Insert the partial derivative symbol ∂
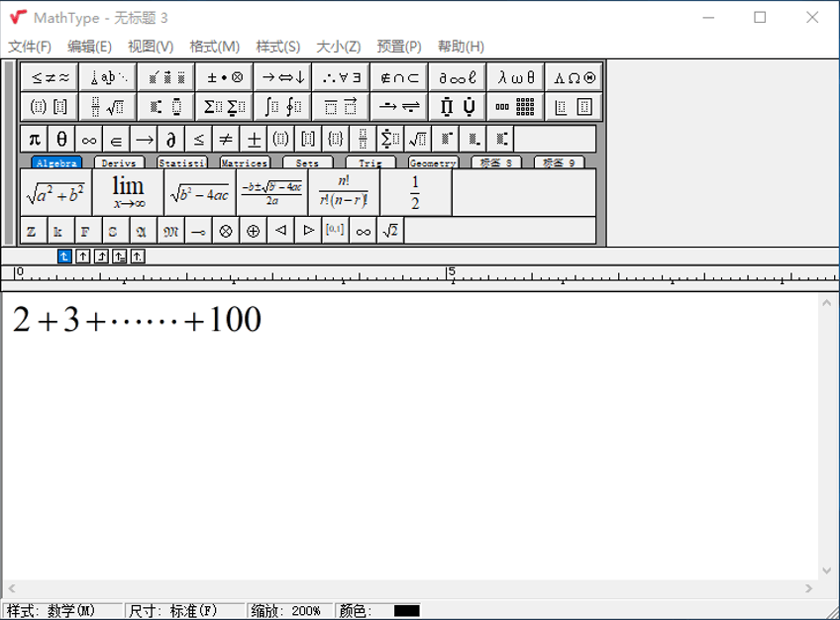Image resolution: width=840 pixels, height=620 pixels. click(171, 140)
